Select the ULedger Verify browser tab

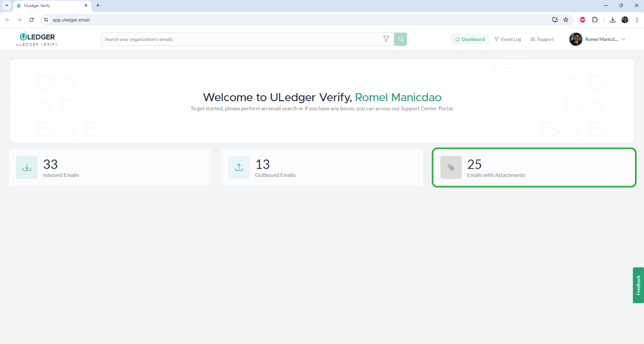(x=52, y=6)
